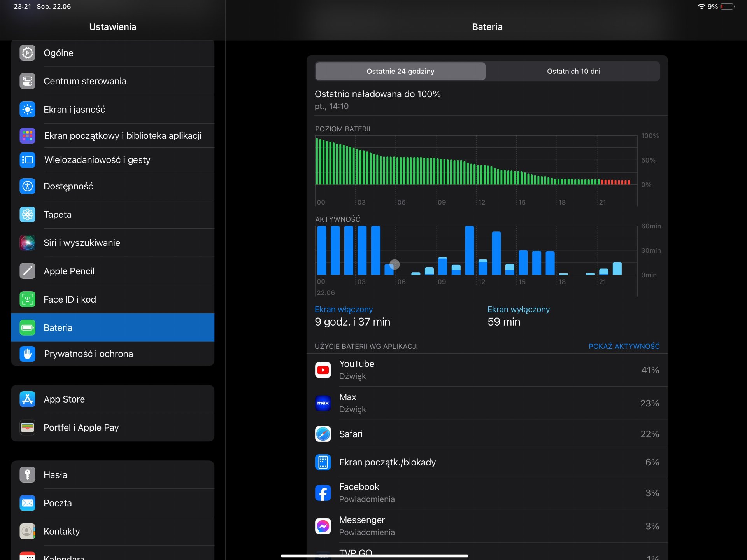This screenshot has width=747, height=560.
Task: Open Dostępność settings row label
Action: tap(68, 186)
